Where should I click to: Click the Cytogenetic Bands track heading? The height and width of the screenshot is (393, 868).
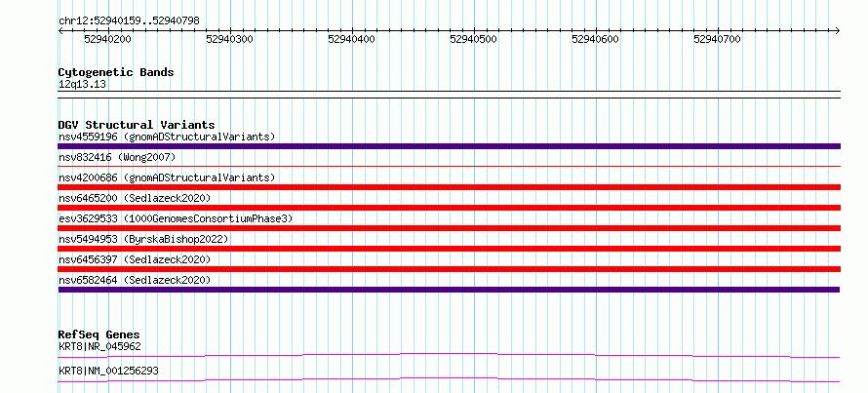(116, 72)
